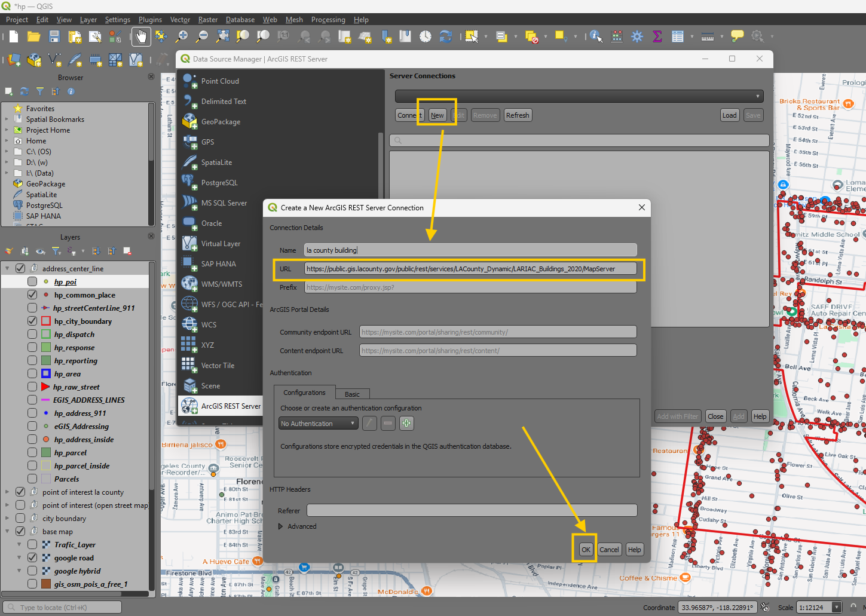Open Data Source Manager toolbar icon
Image resolution: width=866 pixels, height=616 pixels.
pos(15,60)
